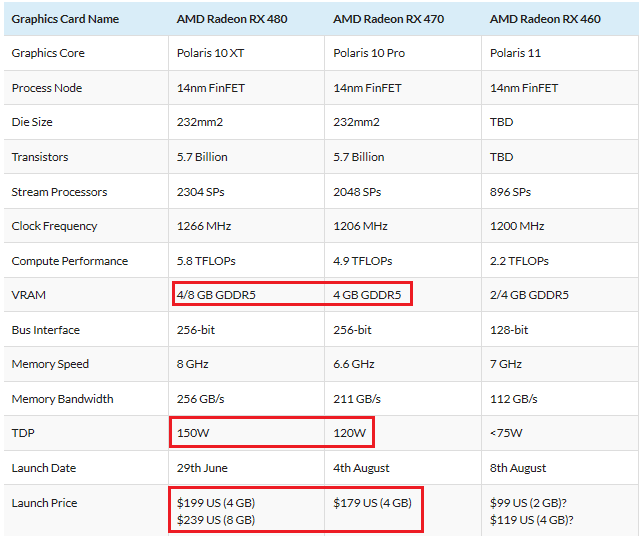The width and height of the screenshot is (640, 540).
Task: Click the "$119 US (4 GB)?" price
Action: [x=532, y=520]
